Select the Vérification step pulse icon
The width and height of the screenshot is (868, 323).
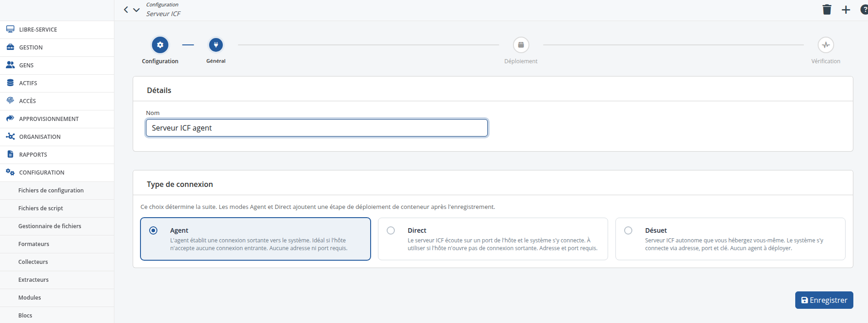coord(825,45)
